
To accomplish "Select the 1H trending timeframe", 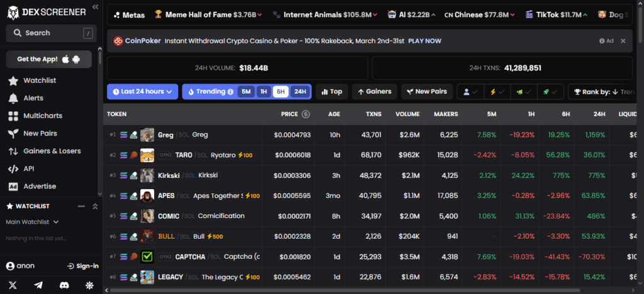I will pos(264,92).
